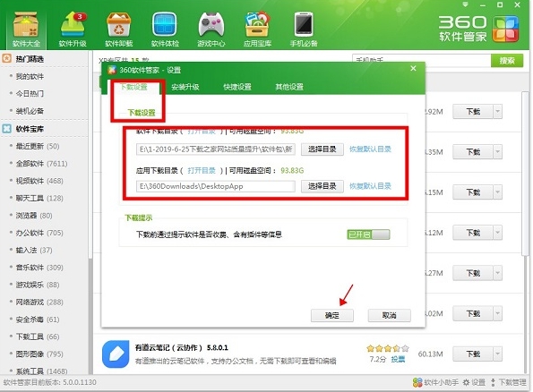Select 视频软件 category in sidebar
Viewport: 533px width, 392px height.
tap(39, 181)
